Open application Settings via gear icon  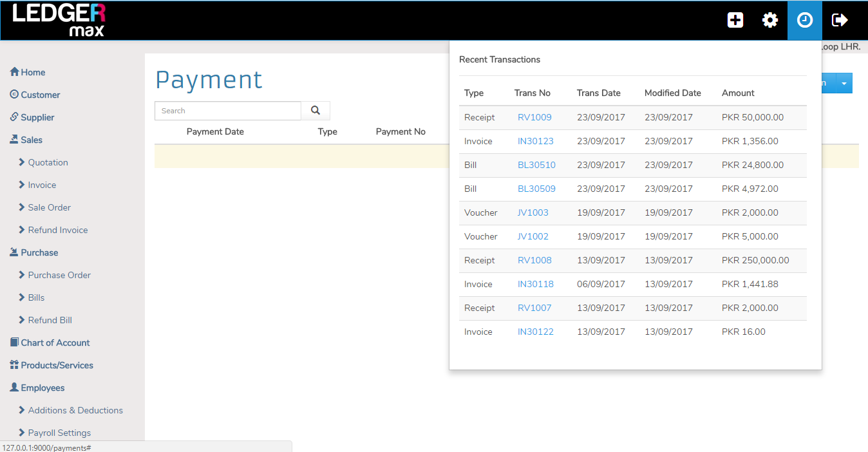coord(769,20)
